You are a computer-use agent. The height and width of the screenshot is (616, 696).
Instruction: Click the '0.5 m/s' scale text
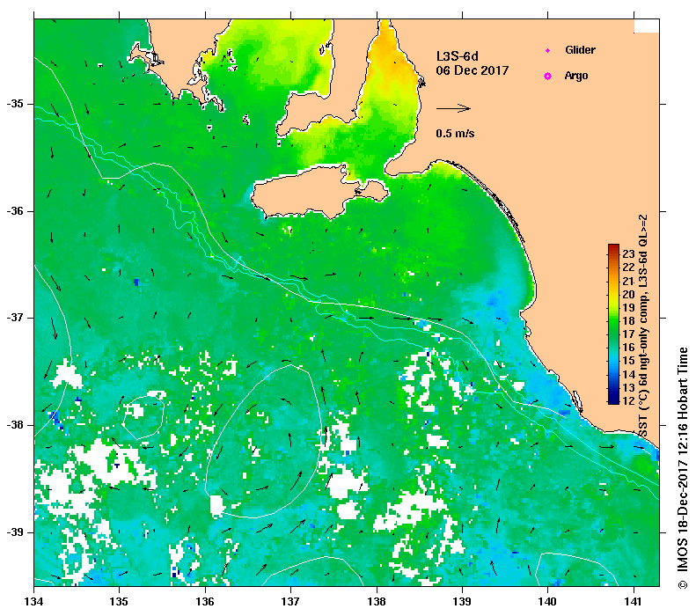pos(455,133)
